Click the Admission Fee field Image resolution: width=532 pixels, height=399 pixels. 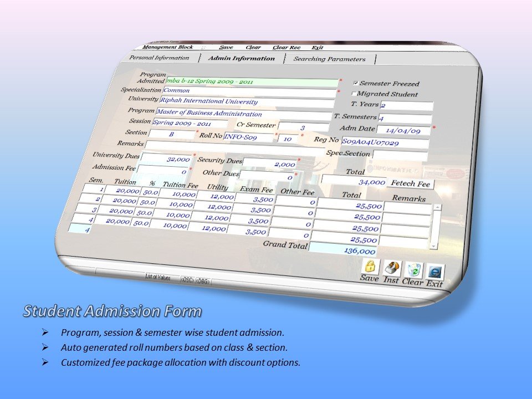coord(162,171)
